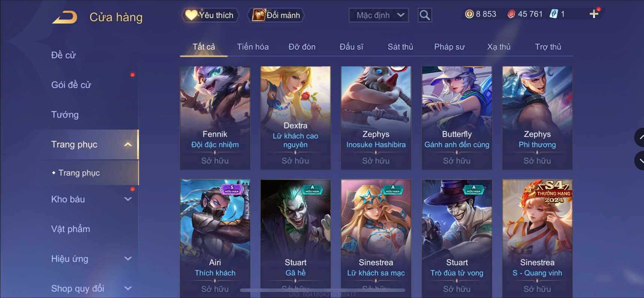Open the Mặc định sort dropdown
This screenshot has width=644, height=298.
[x=379, y=15]
